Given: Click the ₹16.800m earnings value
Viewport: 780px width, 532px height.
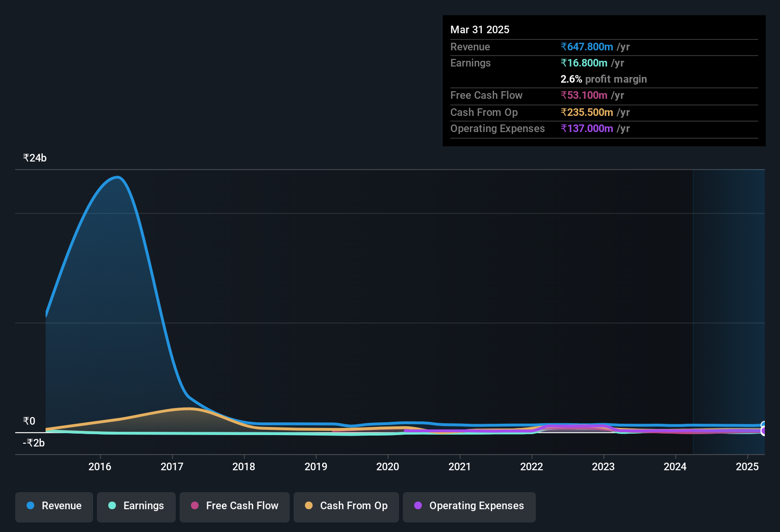Looking at the screenshot, I should coord(584,63).
